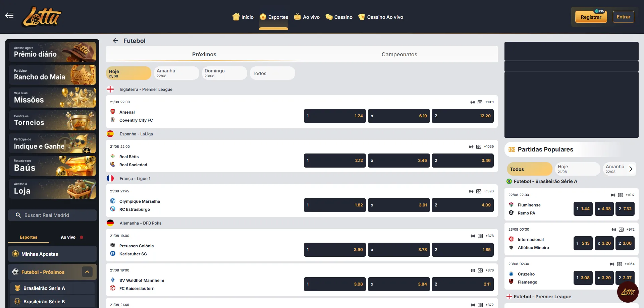This screenshot has height=308, width=644.
Task: Open Brasileirão Série B in sidebar
Action: pyautogui.click(x=52, y=301)
